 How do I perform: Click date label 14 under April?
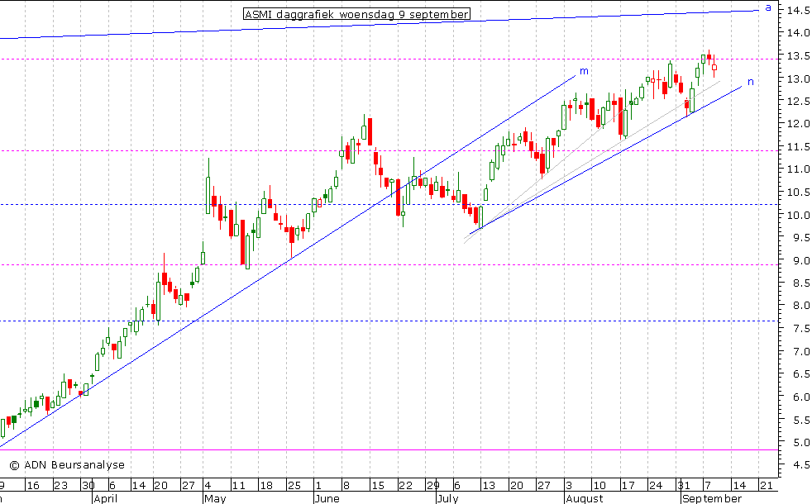(x=139, y=485)
